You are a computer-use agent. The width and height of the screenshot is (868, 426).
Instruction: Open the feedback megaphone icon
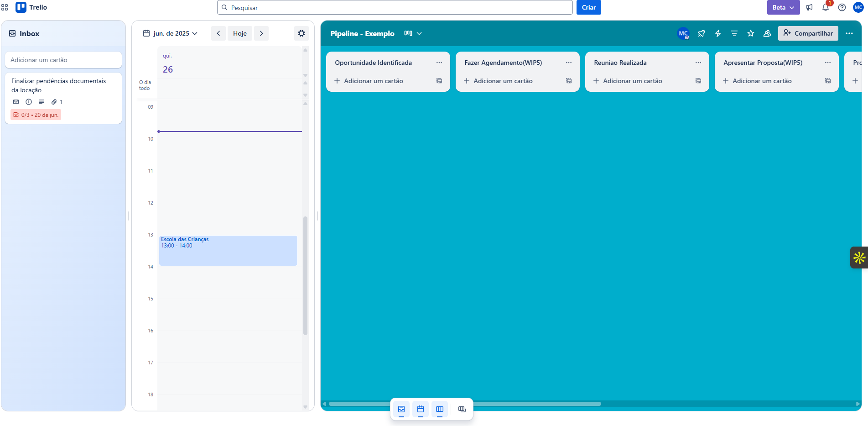pyautogui.click(x=809, y=7)
